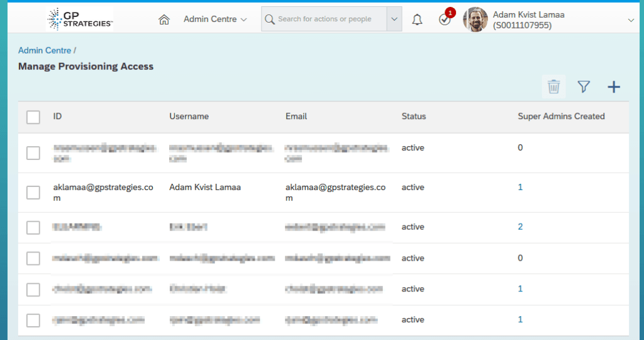Open the search scope dropdown arrow
This screenshot has height=340, width=644.
click(x=394, y=20)
